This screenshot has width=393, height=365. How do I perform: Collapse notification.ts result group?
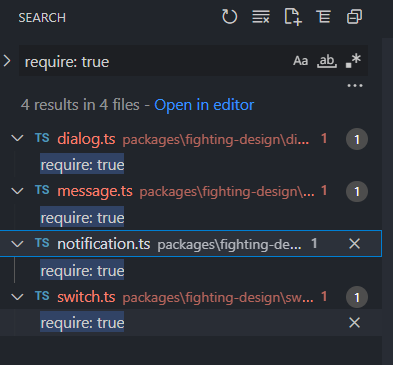[x=17, y=244]
